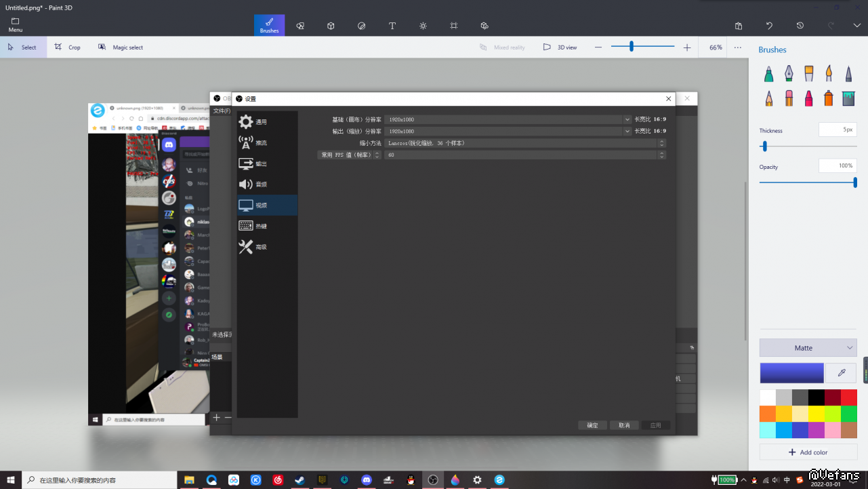Viewport: 868px width, 489px height.
Task: Switch to OBS Studio on taskbar
Action: pos(433,480)
